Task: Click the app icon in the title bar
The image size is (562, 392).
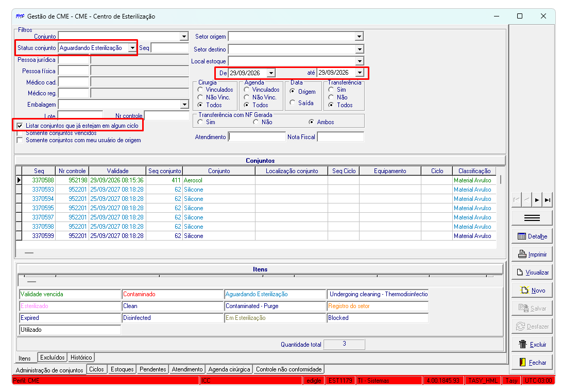Action: (20, 16)
